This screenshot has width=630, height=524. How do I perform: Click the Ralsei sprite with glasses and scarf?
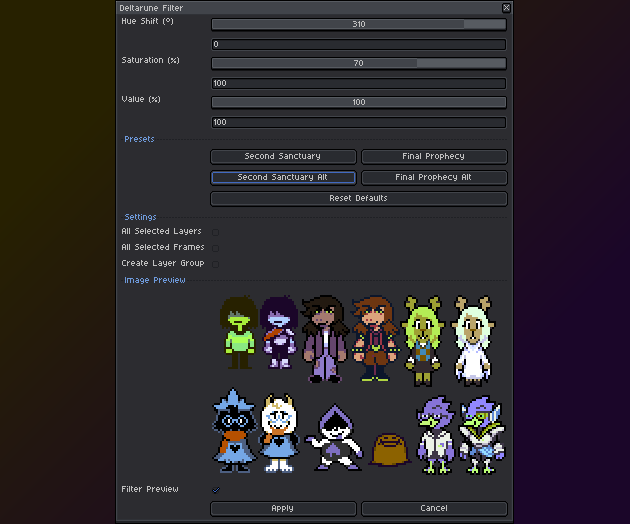[234, 430]
